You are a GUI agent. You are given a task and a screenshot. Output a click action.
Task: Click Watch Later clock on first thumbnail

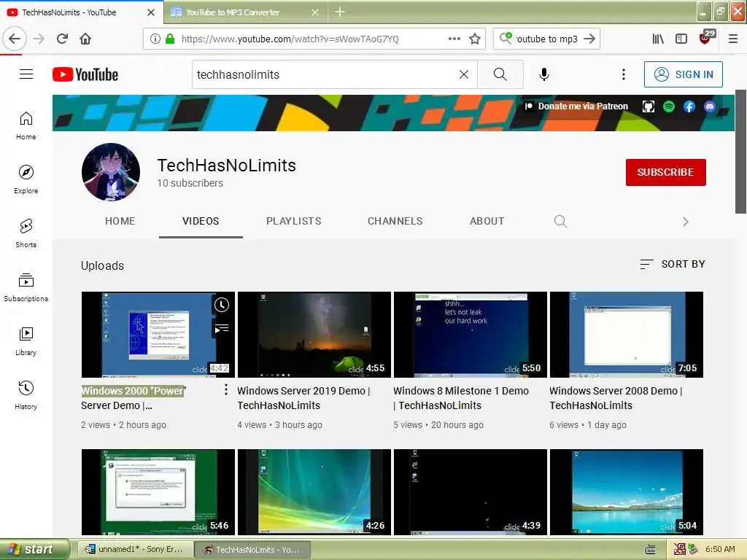222,305
